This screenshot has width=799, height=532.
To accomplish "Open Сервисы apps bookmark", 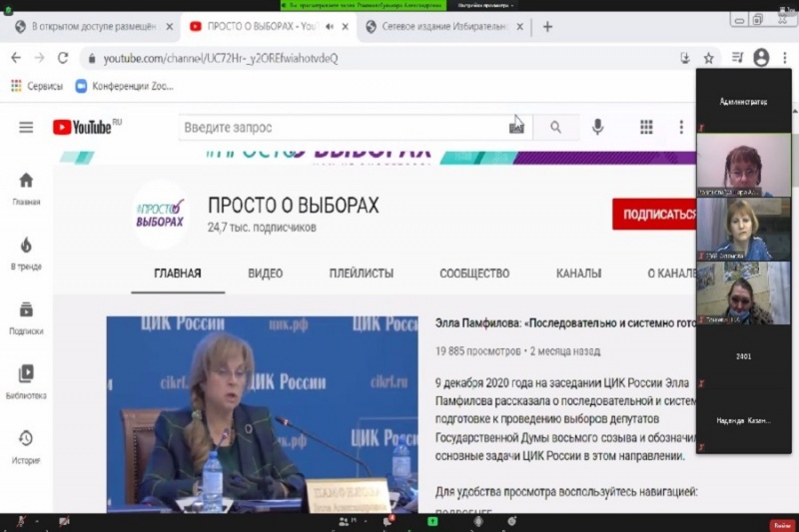I will (x=37, y=86).
